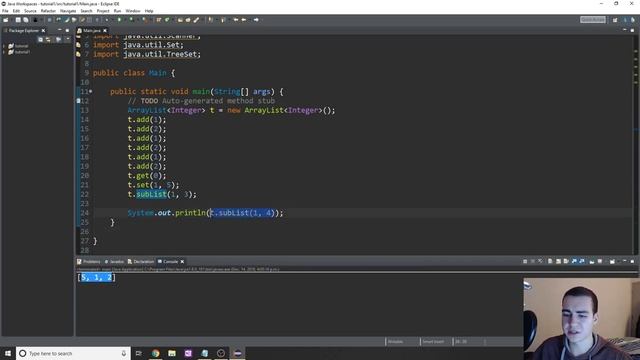Select the Java perspective icon
The width and height of the screenshot is (640, 360).
tap(625, 20)
